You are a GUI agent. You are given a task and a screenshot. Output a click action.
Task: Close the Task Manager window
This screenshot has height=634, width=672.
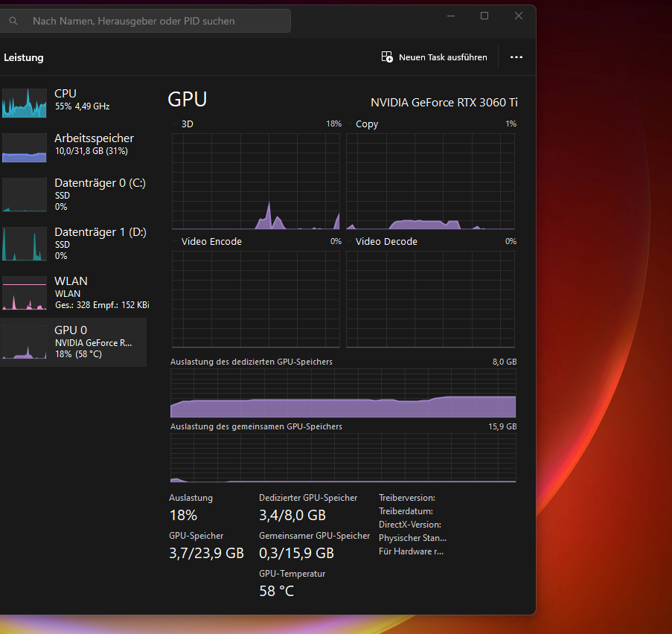[518, 16]
